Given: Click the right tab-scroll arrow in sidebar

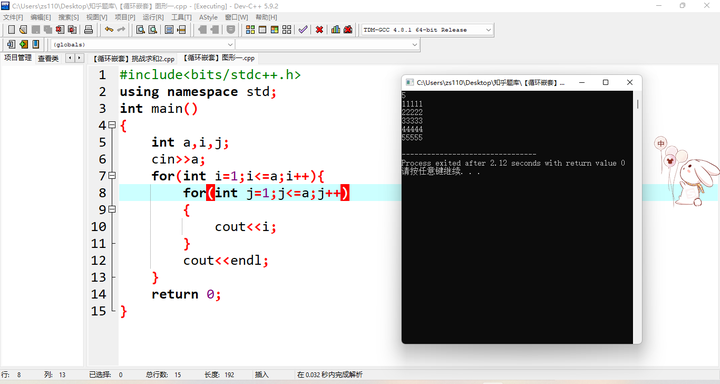Looking at the screenshot, I should tap(79, 58).
